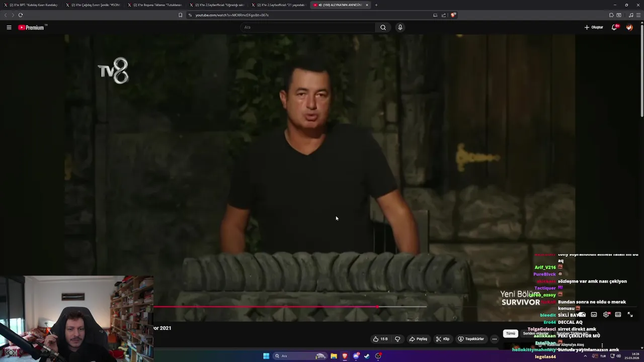The height and width of the screenshot is (362, 644).
Task: Open the video player settings gear
Action: click(x=606, y=315)
